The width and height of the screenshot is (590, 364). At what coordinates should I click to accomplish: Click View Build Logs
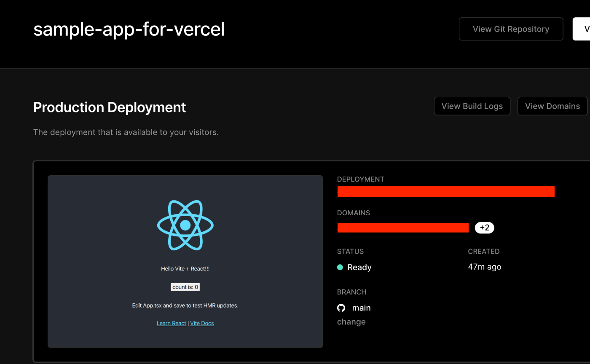point(472,106)
